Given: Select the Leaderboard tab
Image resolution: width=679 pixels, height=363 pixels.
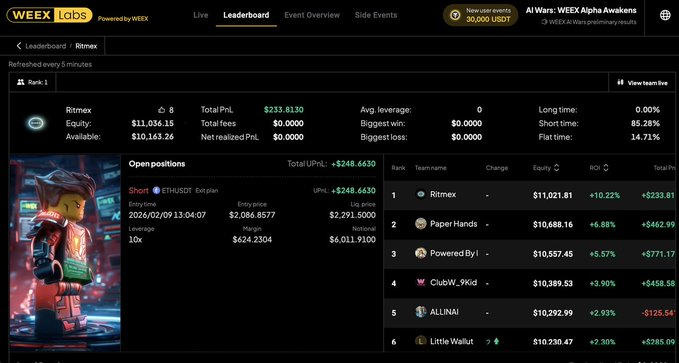Looking at the screenshot, I should 246,15.
